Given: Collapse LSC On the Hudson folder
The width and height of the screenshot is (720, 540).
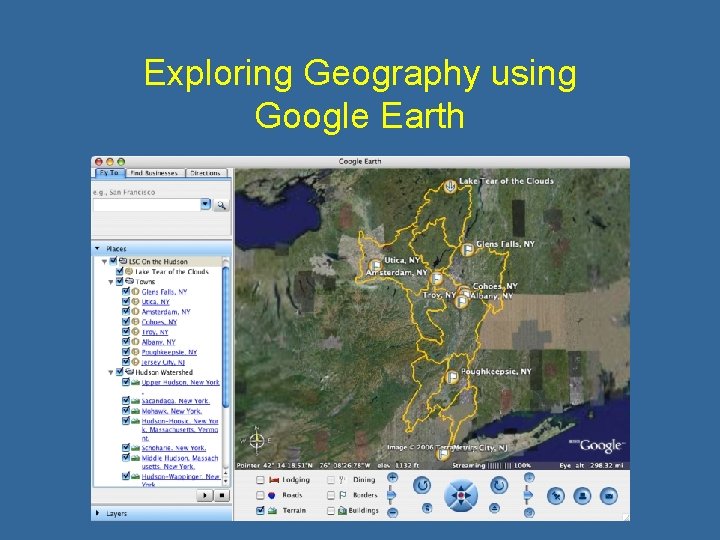Looking at the screenshot, I should click(105, 262).
